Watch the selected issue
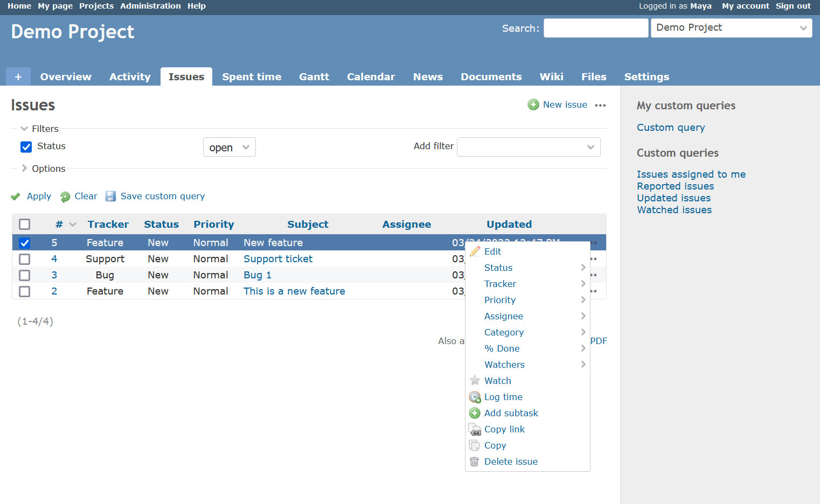The height and width of the screenshot is (504, 820). click(x=497, y=381)
